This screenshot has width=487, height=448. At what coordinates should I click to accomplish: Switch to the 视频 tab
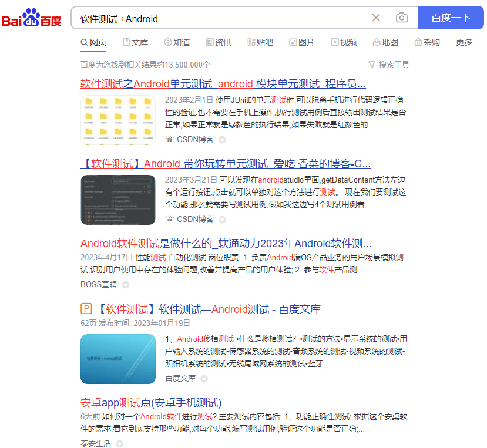click(x=344, y=42)
